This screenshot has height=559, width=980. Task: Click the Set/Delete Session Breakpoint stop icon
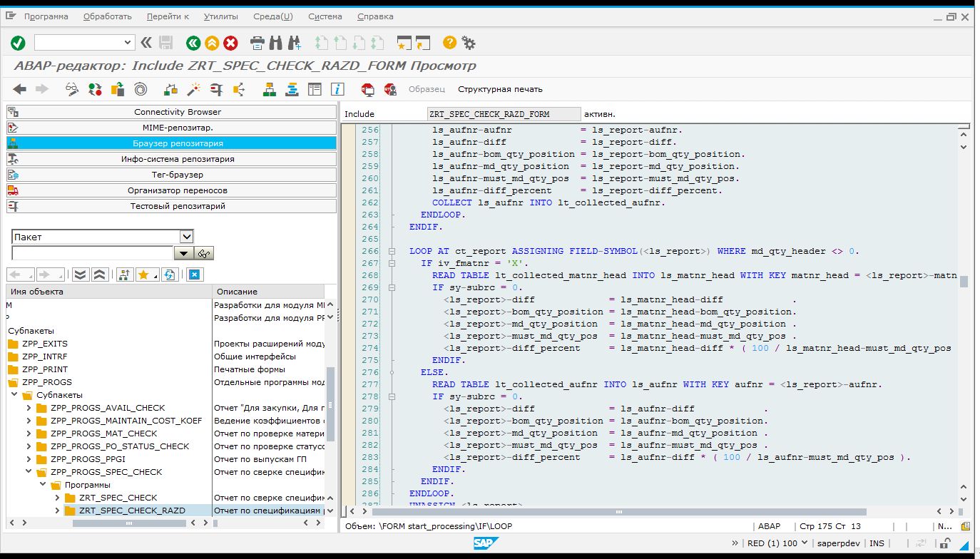[x=367, y=89]
